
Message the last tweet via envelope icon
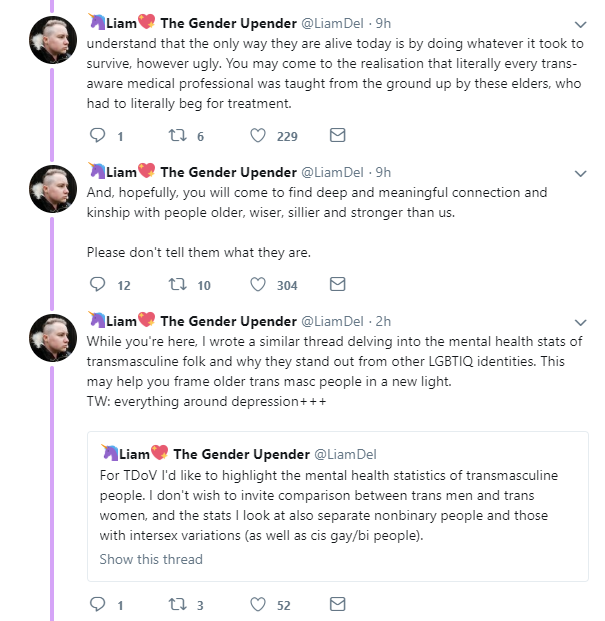pos(337,604)
